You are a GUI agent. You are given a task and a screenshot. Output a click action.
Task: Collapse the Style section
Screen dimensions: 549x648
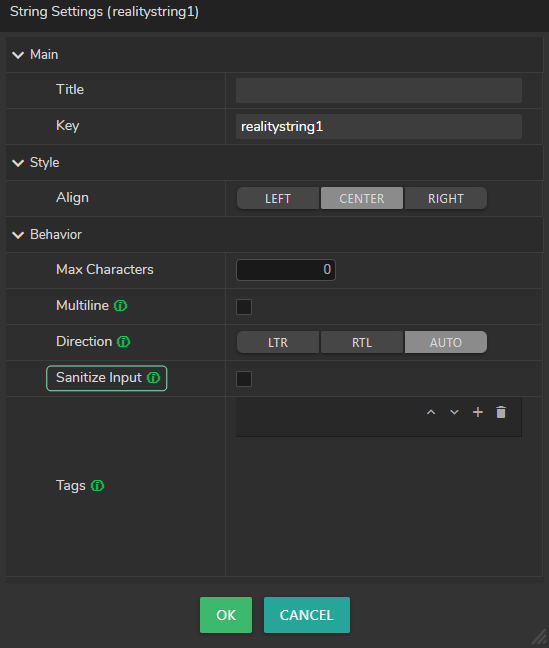tap(18, 163)
